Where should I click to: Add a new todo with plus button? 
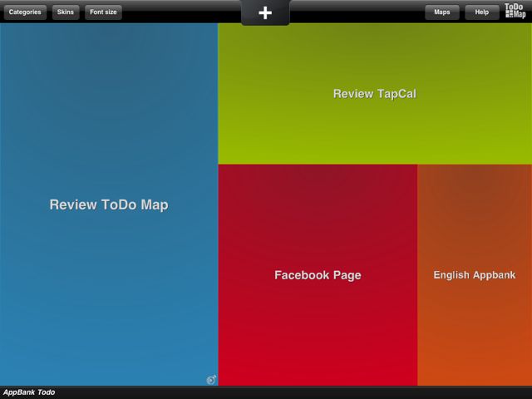click(x=265, y=13)
